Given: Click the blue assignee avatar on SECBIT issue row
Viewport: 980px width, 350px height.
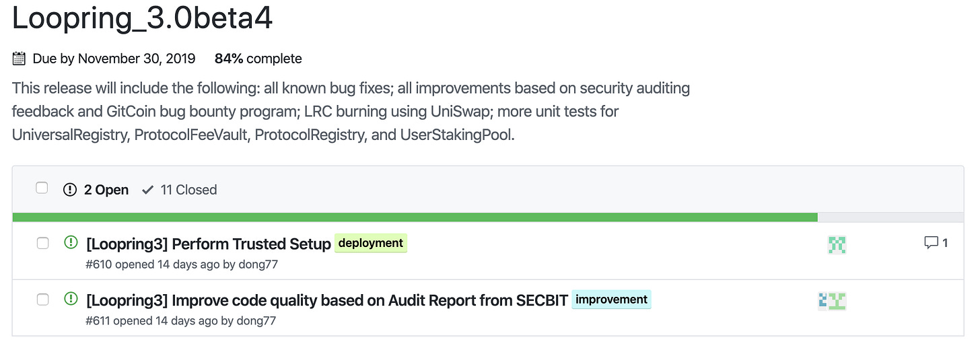Looking at the screenshot, I should click(823, 301).
